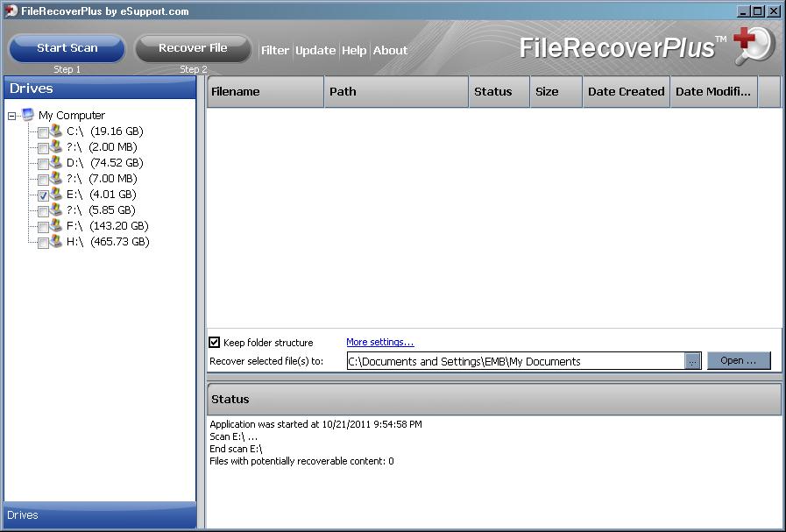Open the Filter menu

coord(275,50)
